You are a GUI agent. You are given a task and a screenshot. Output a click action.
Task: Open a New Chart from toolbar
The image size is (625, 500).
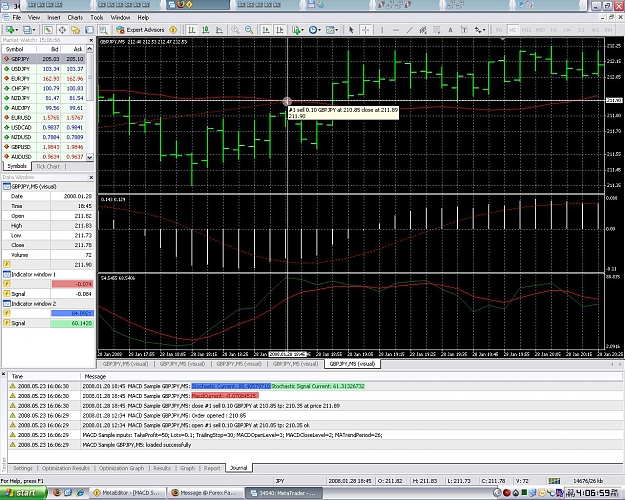pyautogui.click(x=10, y=30)
